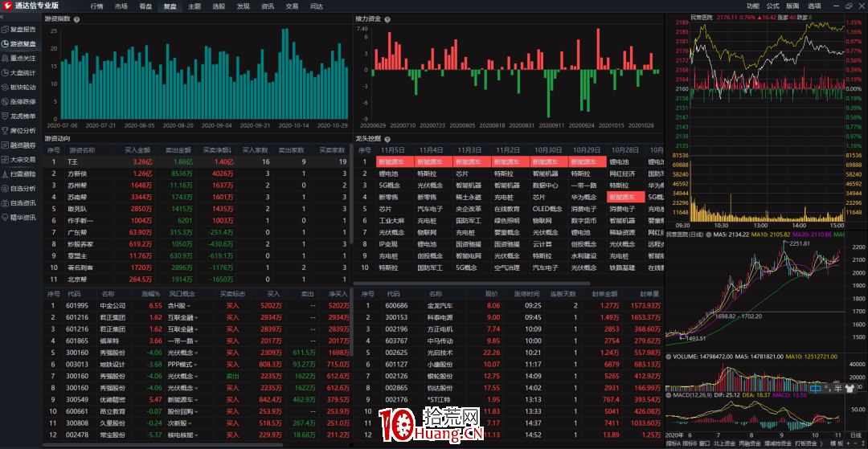Viewport: 868px width, 449px height.
Task: Open 自选分析 sidebar item
Action: [x=19, y=188]
